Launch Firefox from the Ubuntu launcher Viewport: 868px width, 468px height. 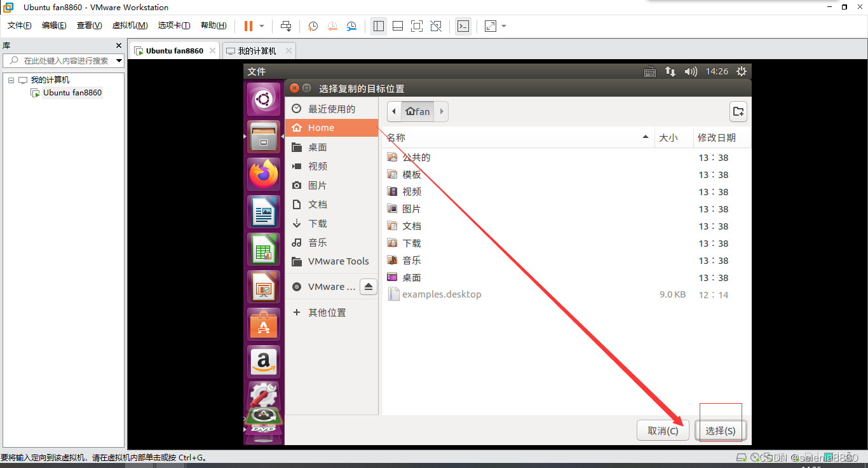[x=263, y=174]
